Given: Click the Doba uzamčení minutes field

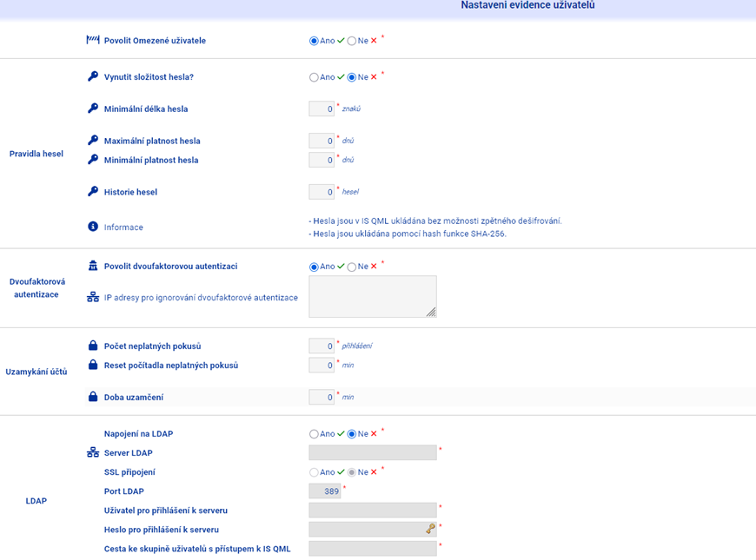Looking at the screenshot, I should point(322,398).
